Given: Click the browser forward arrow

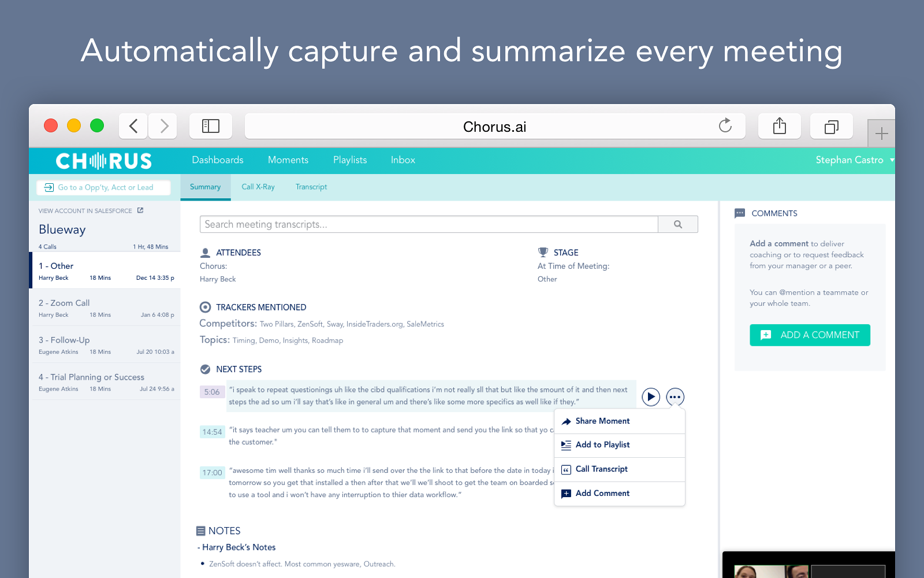Looking at the screenshot, I should (x=163, y=126).
